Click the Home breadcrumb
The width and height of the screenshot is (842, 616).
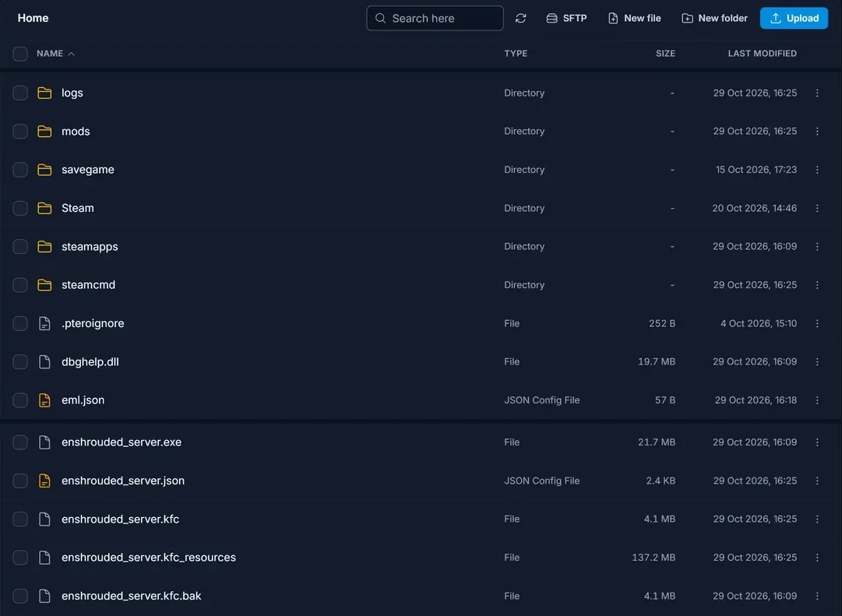(33, 18)
